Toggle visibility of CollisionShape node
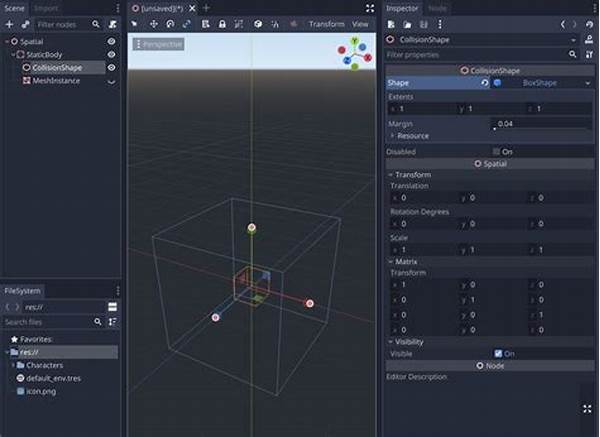 point(111,67)
